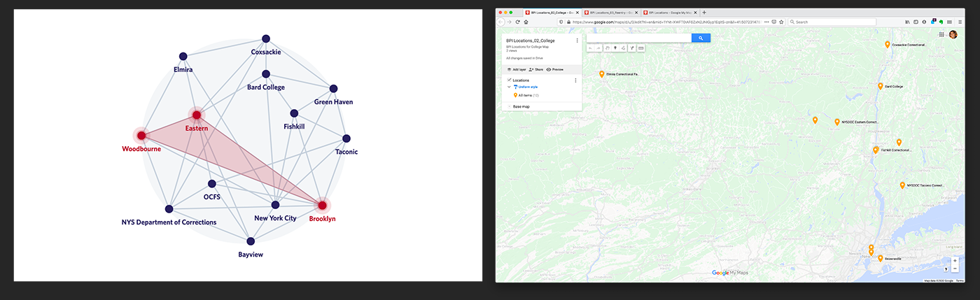The height and width of the screenshot is (300, 980).
Task: Open the new tab plus button
Action: pyautogui.click(x=704, y=13)
